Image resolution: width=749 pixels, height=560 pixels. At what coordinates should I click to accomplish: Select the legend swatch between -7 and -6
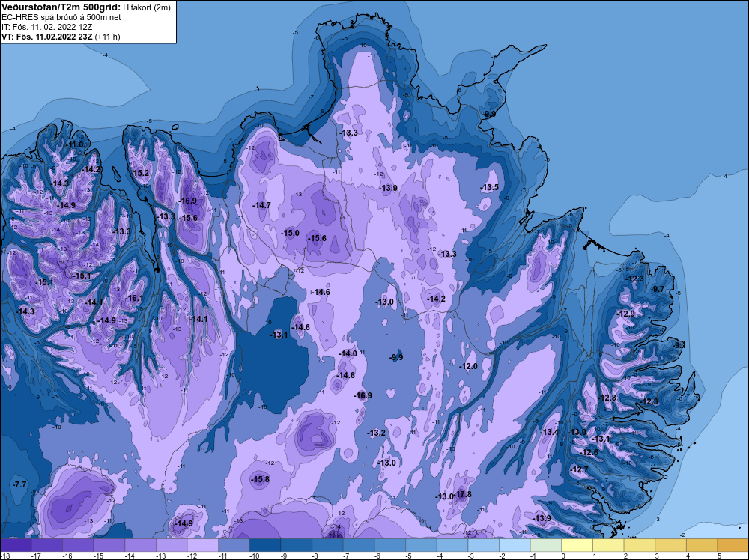(x=359, y=545)
